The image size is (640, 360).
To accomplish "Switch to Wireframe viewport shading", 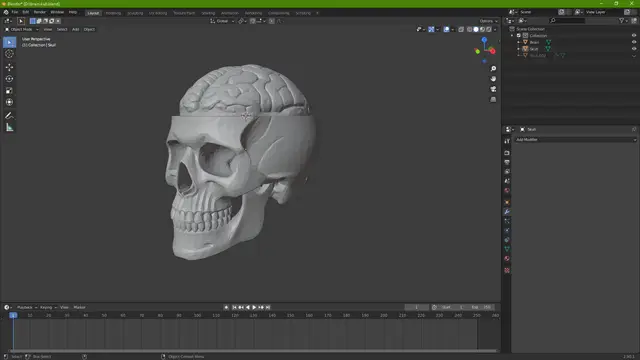I will click(469, 29).
